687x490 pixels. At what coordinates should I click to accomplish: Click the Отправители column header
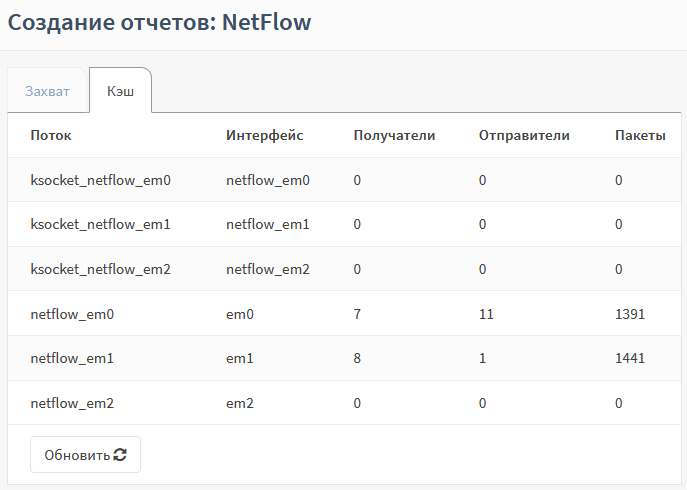click(524, 135)
